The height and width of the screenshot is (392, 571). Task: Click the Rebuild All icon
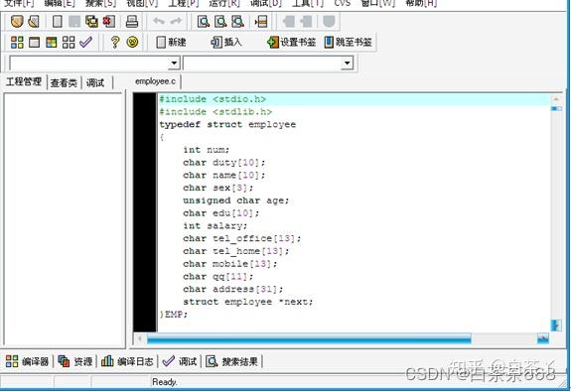coord(69,43)
